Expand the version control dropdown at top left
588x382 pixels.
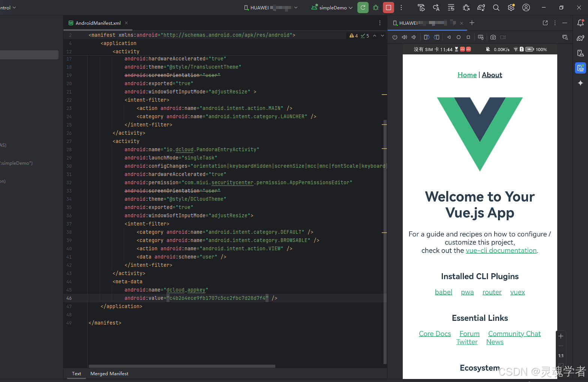(x=8, y=8)
